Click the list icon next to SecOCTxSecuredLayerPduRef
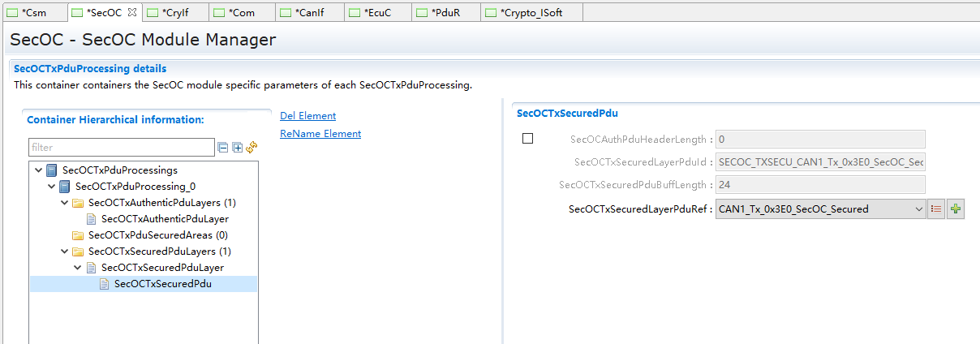The image size is (980, 344). click(937, 209)
